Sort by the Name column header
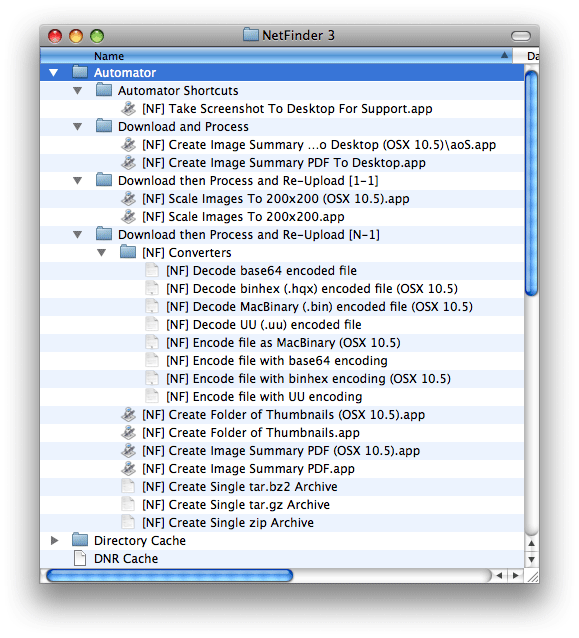The height and width of the screenshot is (638, 579). 276,56
